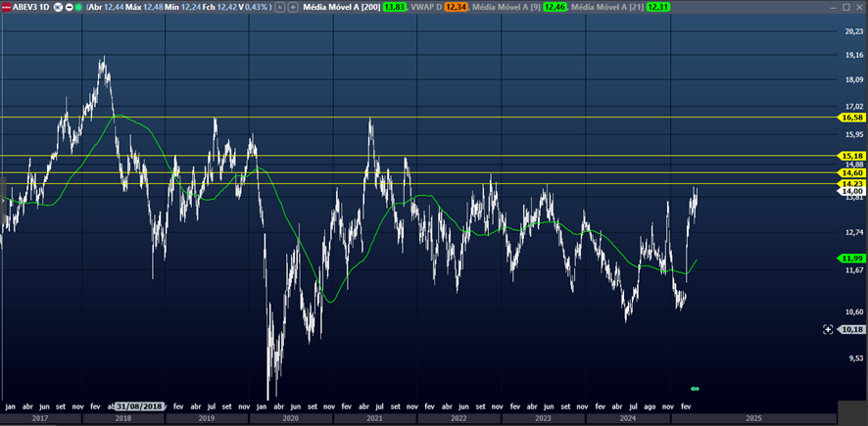The width and height of the screenshot is (868, 426).
Task: Click the cursor arrow icon after quote data
Action: pos(281,6)
